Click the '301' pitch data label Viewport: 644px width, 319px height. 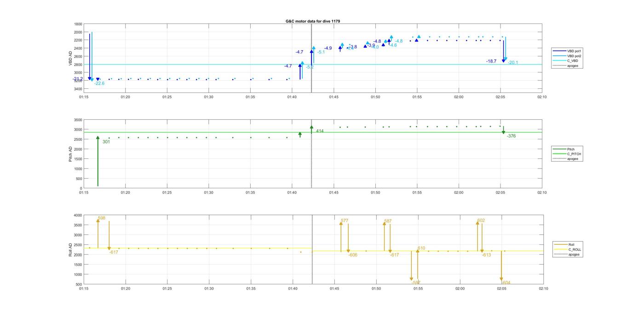click(x=106, y=142)
